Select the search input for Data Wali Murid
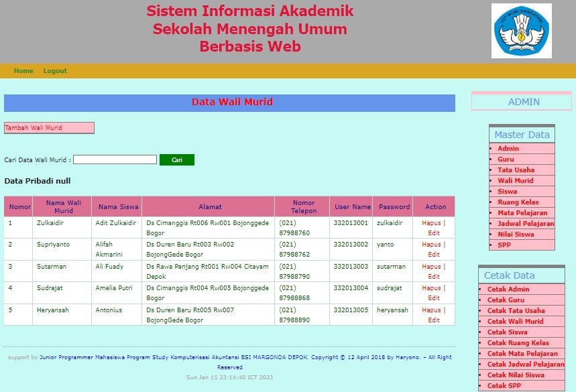Image resolution: width=576 pixels, height=392 pixels. tap(114, 159)
